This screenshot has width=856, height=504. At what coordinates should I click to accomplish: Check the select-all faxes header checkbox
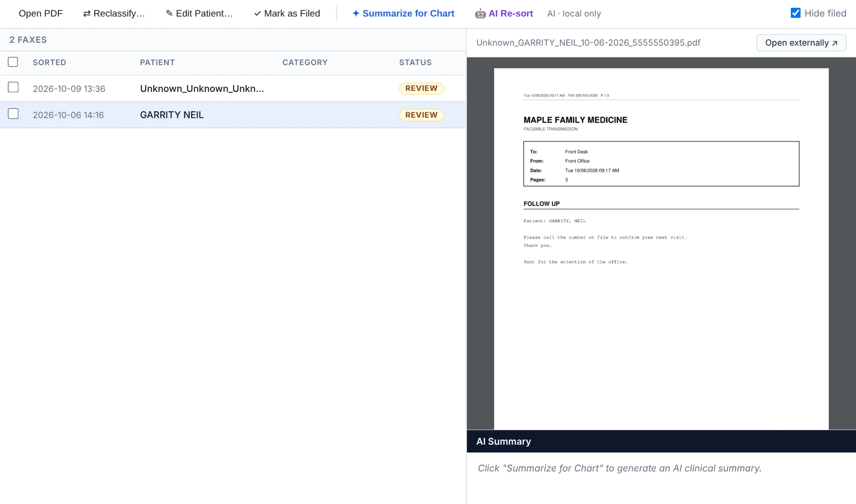13,62
